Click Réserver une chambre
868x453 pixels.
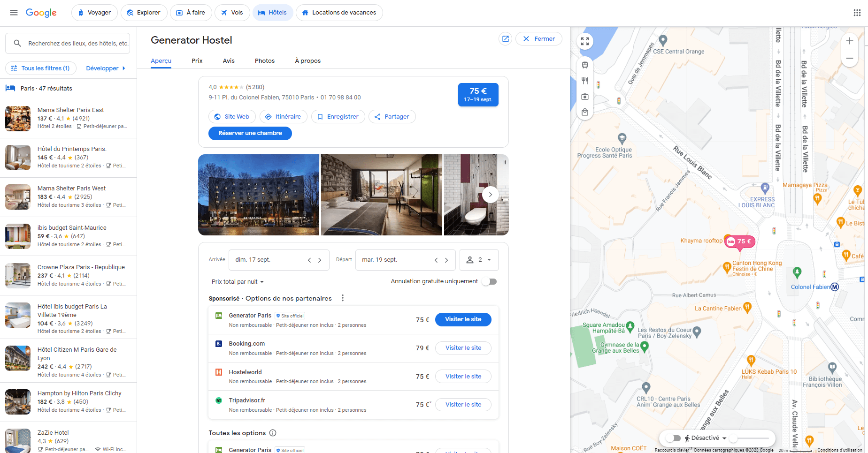[250, 133]
